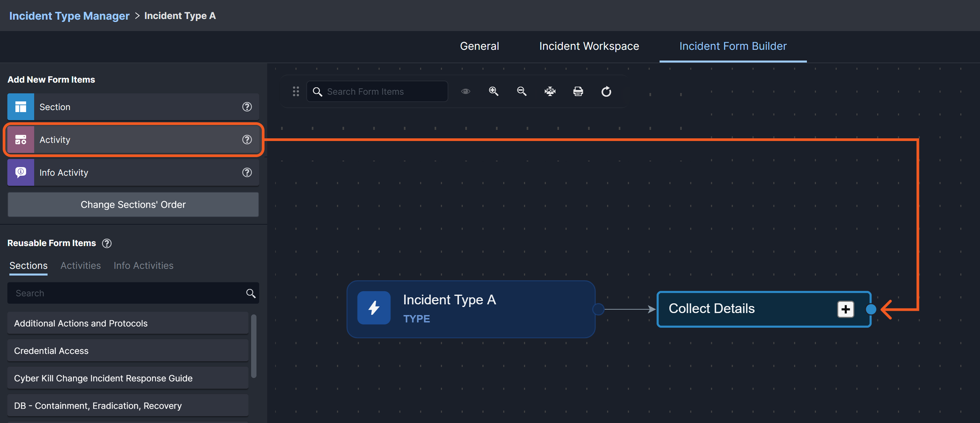Go to Incident Type Manager breadcrumb link
The width and height of the screenshot is (980, 423).
click(x=69, y=16)
